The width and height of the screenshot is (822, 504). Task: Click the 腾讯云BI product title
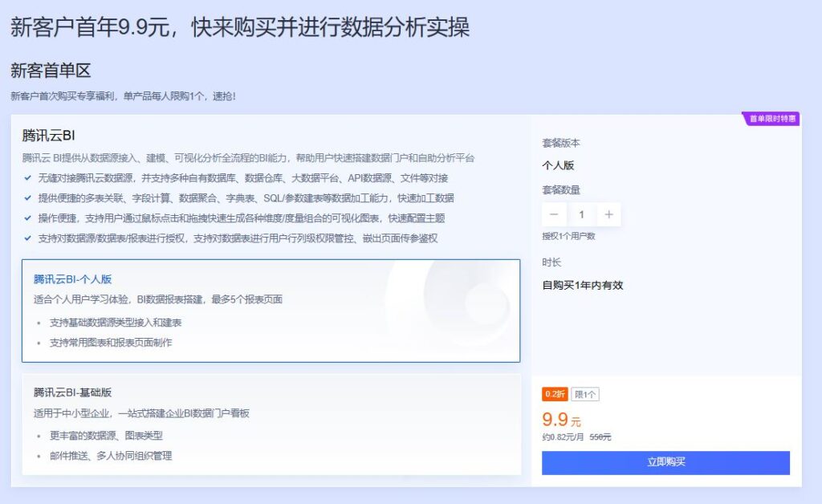coord(49,136)
